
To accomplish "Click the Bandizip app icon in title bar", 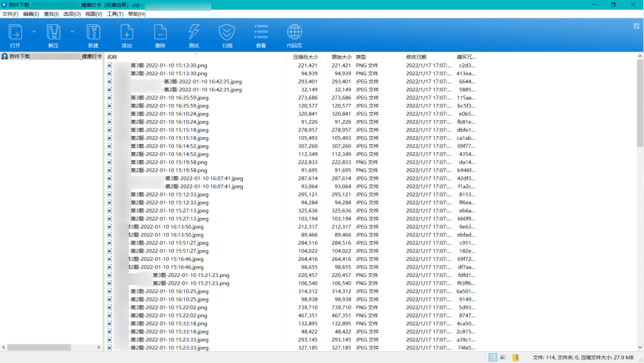I will (4, 5).
